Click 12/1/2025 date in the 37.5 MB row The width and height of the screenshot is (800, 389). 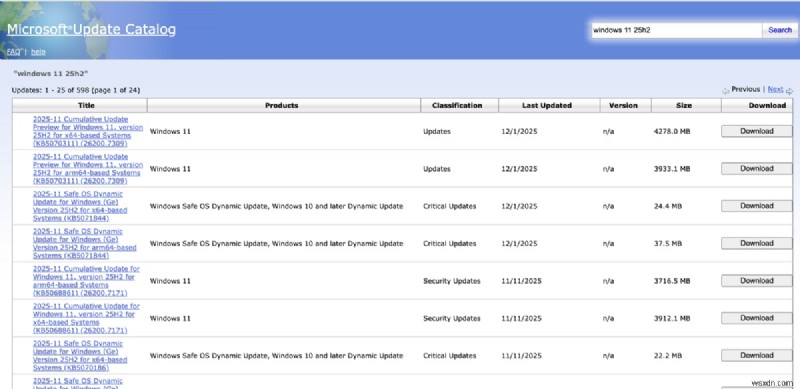pyautogui.click(x=519, y=244)
